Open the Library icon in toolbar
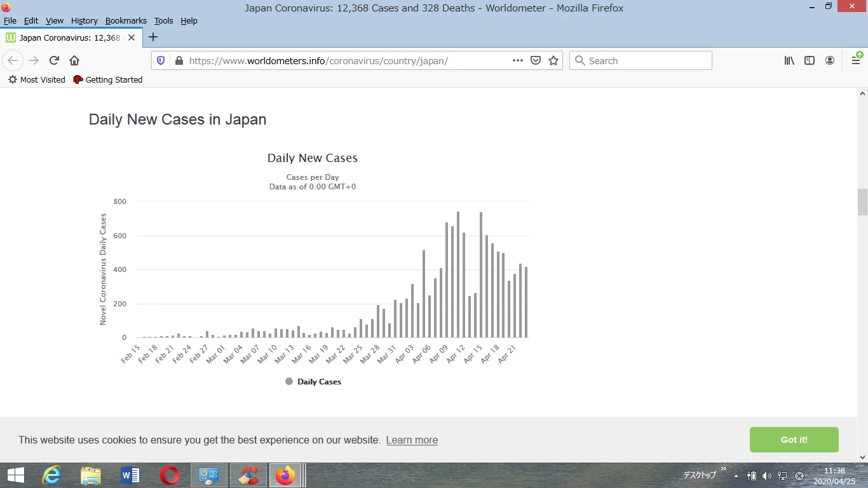 click(x=789, y=60)
